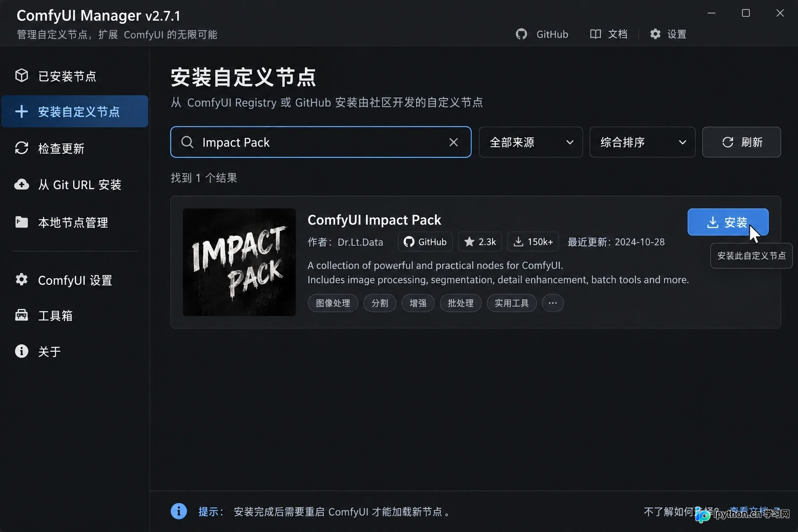Viewport: 798px width, 532px height.
Task: Click the 找到 1 个结果 text
Action: (204, 178)
